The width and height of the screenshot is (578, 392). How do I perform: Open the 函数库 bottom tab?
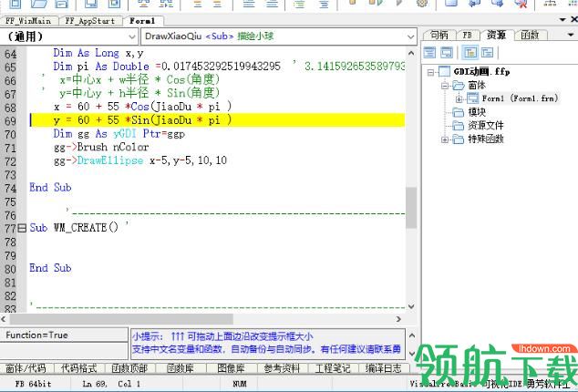click(x=181, y=368)
